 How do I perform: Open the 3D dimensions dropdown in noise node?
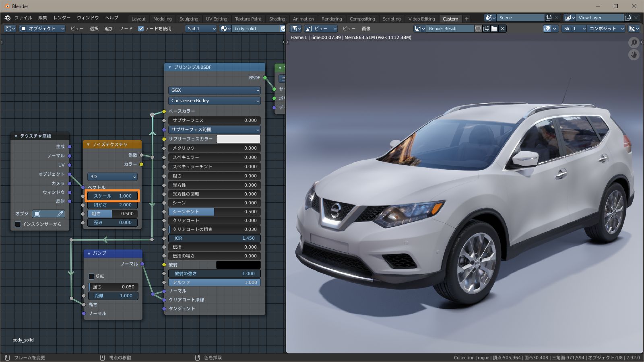coord(112,177)
